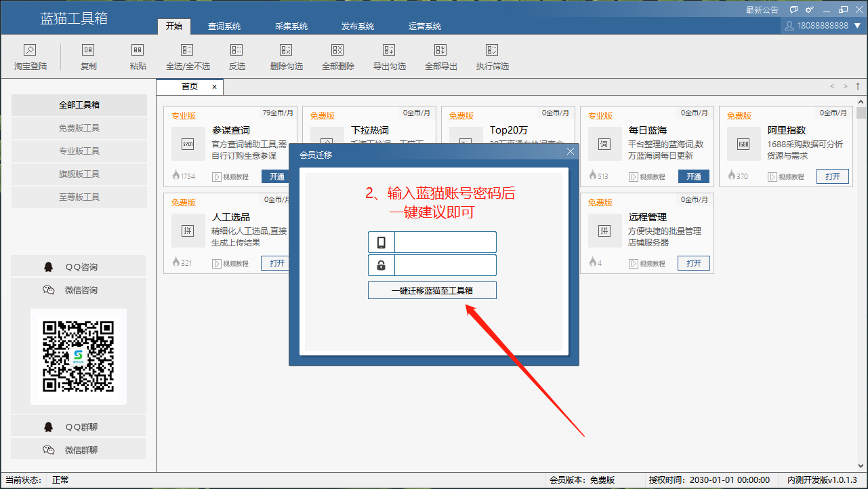Screen dimensions: 868x489
Task: Select the 首页 page tab
Action: tap(190, 87)
